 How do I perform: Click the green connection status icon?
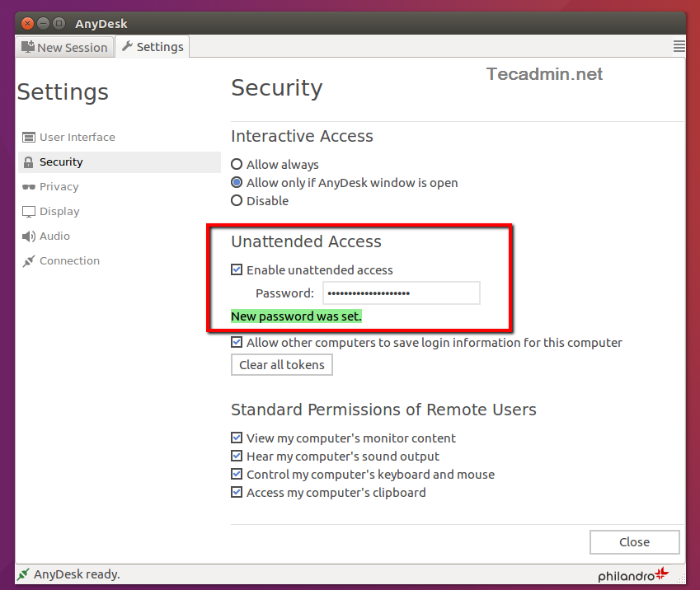23,574
